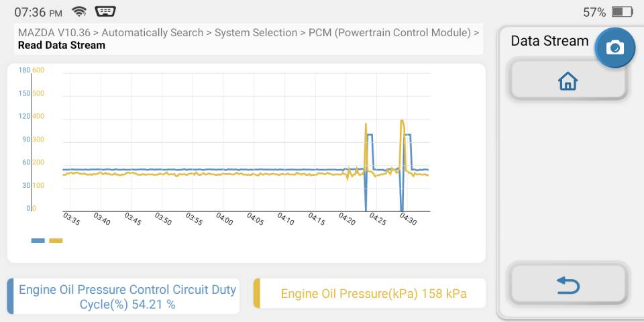Tap the back arrow button

point(568,285)
